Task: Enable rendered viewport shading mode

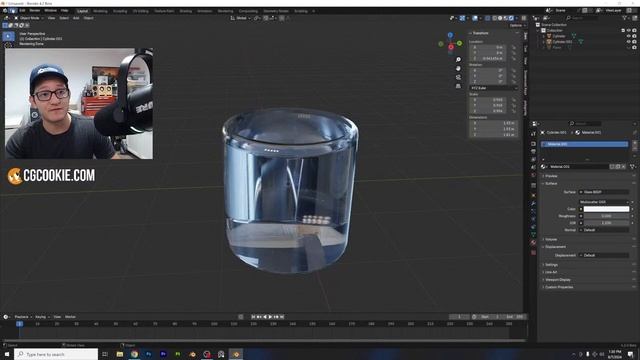Action: [511, 18]
